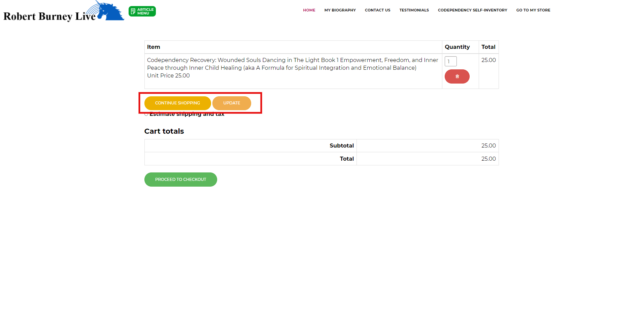Open Codependency Self-Inventory from the navigation
The image size is (644, 322).
coord(472,10)
